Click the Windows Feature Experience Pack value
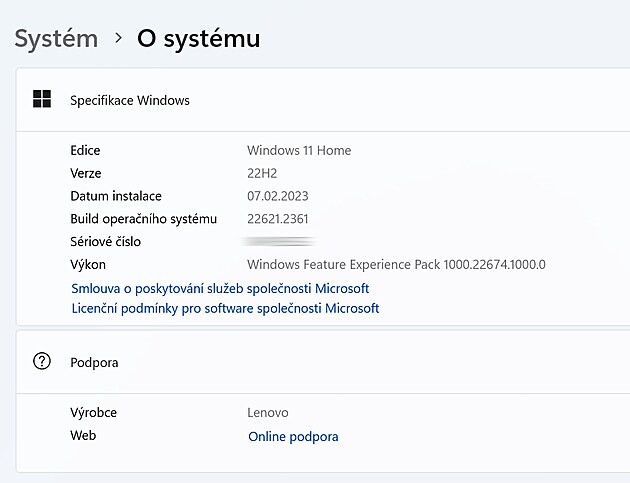This screenshot has width=630, height=483. (396, 265)
